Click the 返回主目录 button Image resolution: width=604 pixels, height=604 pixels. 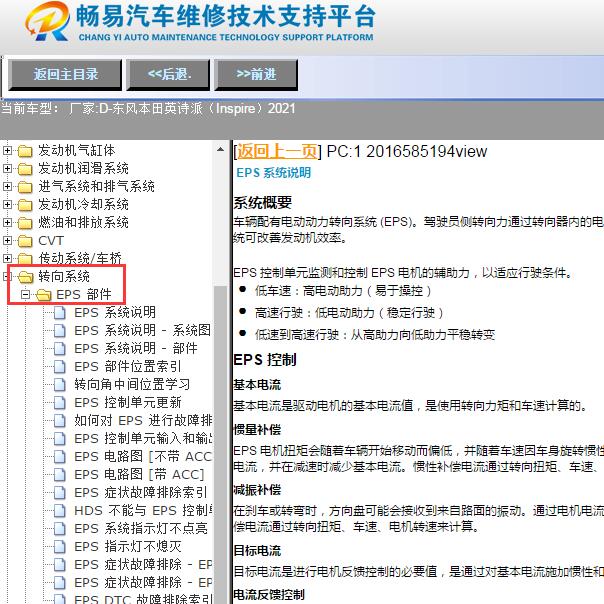coord(65,75)
